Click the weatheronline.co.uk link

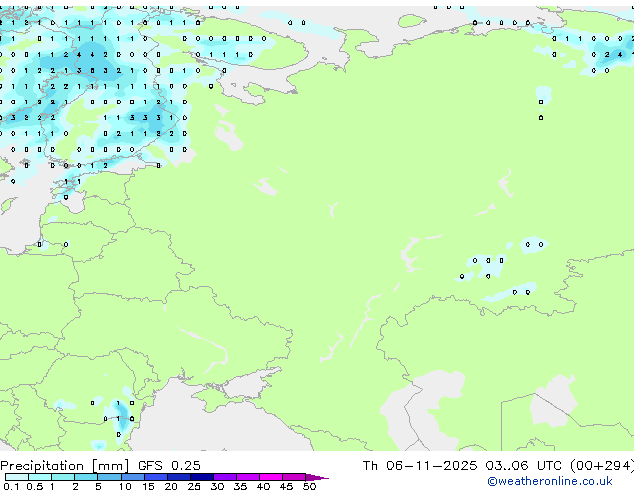point(550,481)
